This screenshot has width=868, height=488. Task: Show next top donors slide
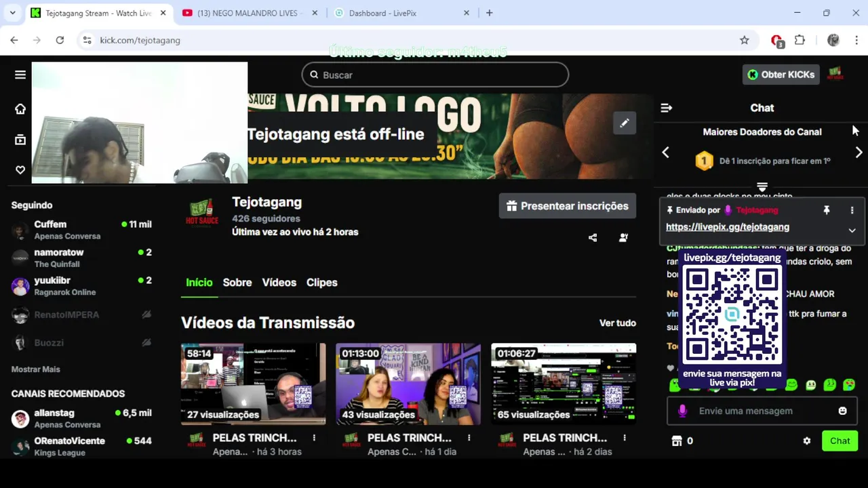pos(859,152)
